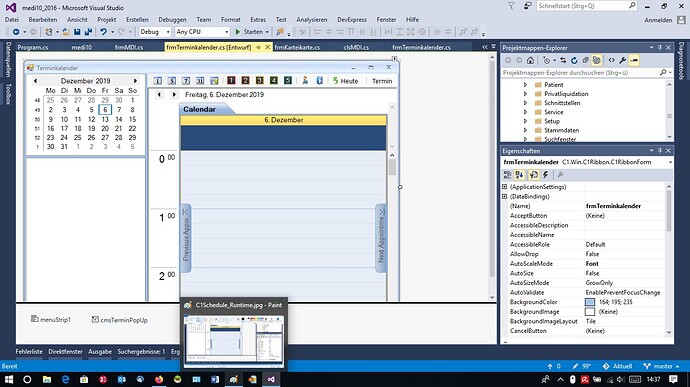690x387 pixels.
Task: Open the Debuggen menu
Action: 172,19
